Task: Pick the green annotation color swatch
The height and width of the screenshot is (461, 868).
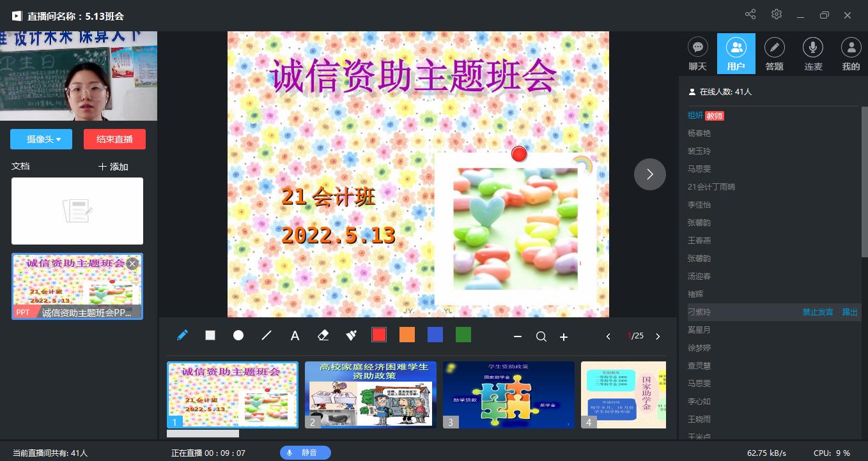Action: click(x=463, y=334)
